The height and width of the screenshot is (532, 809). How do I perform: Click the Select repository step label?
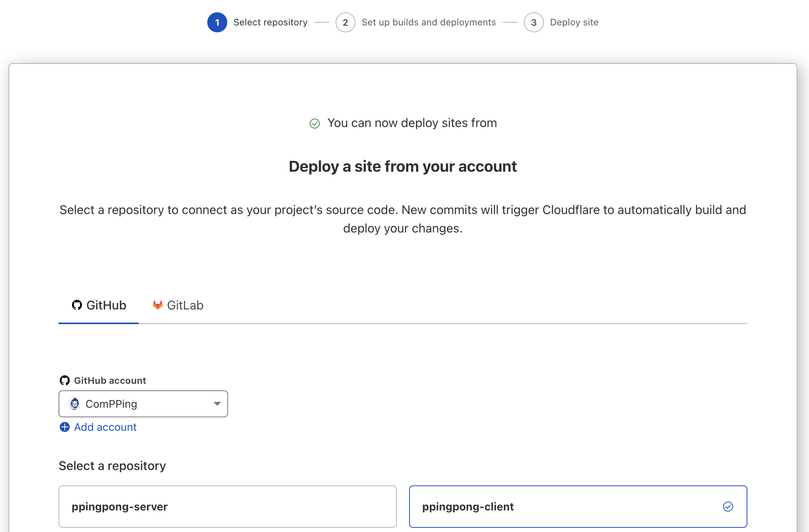[x=270, y=22]
